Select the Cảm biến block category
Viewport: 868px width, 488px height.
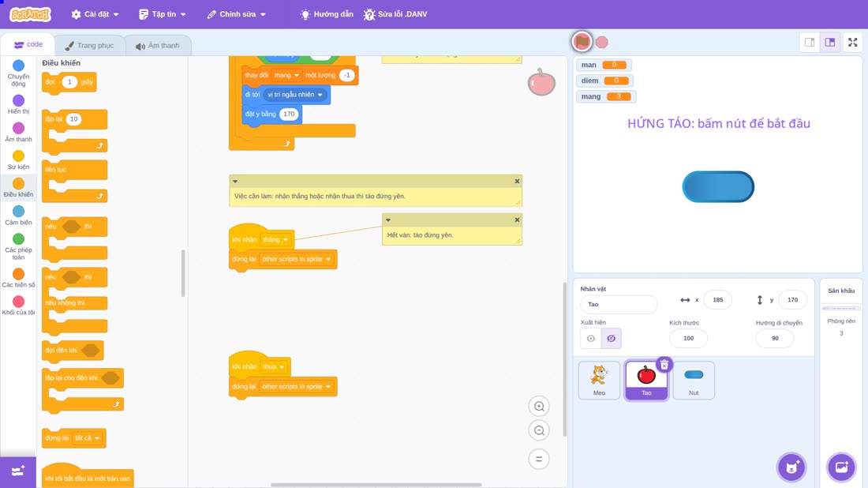[x=18, y=216]
